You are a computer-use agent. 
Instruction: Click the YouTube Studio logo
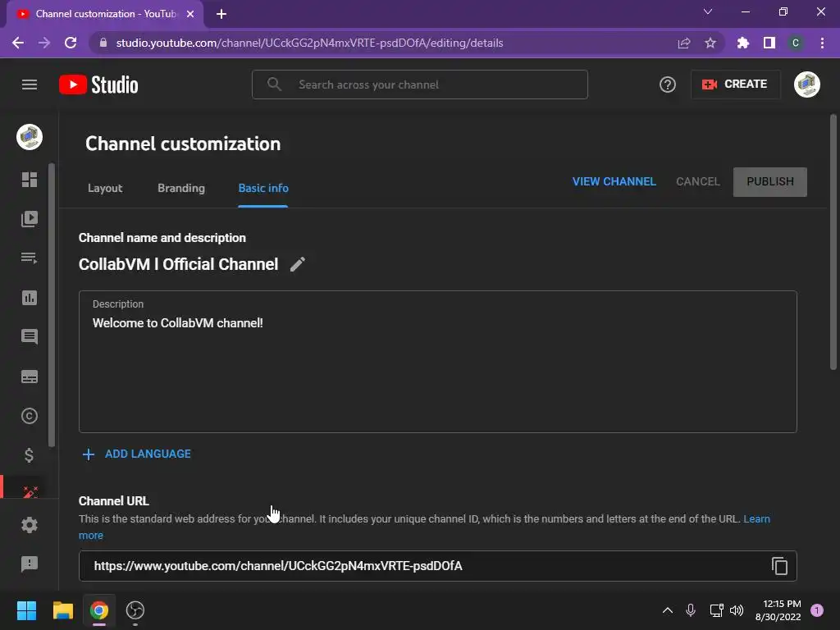click(x=98, y=84)
